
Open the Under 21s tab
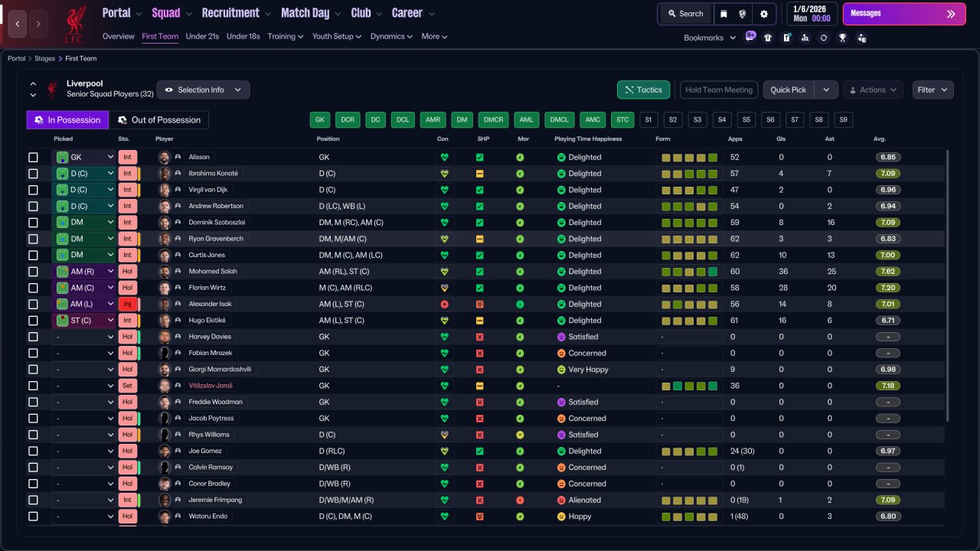(202, 37)
